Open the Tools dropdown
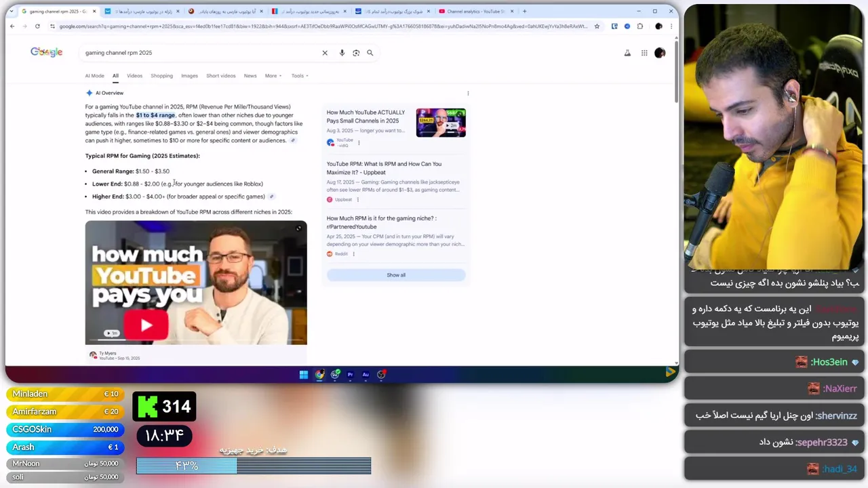 pyautogui.click(x=300, y=76)
